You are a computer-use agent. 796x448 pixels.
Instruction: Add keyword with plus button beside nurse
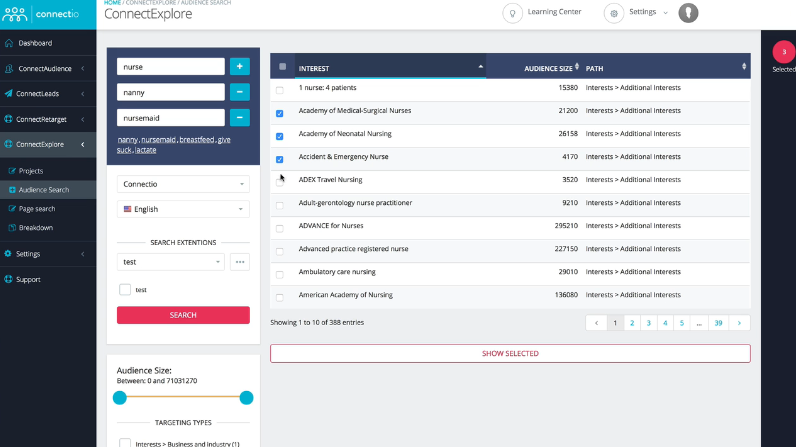pyautogui.click(x=240, y=67)
